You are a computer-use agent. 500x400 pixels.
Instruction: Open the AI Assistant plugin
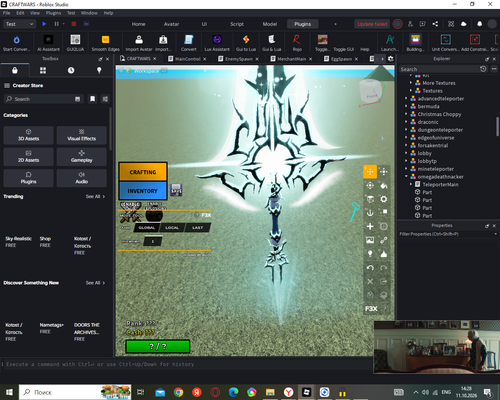point(48,43)
